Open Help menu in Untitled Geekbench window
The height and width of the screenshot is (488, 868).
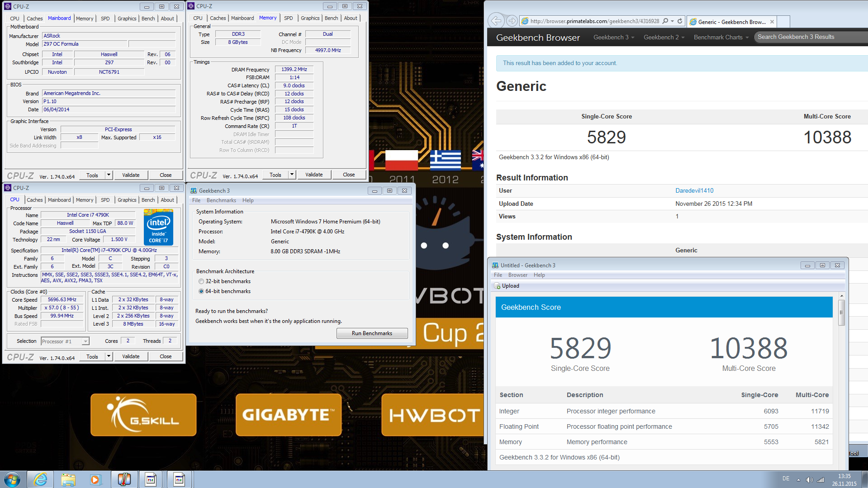coord(539,275)
